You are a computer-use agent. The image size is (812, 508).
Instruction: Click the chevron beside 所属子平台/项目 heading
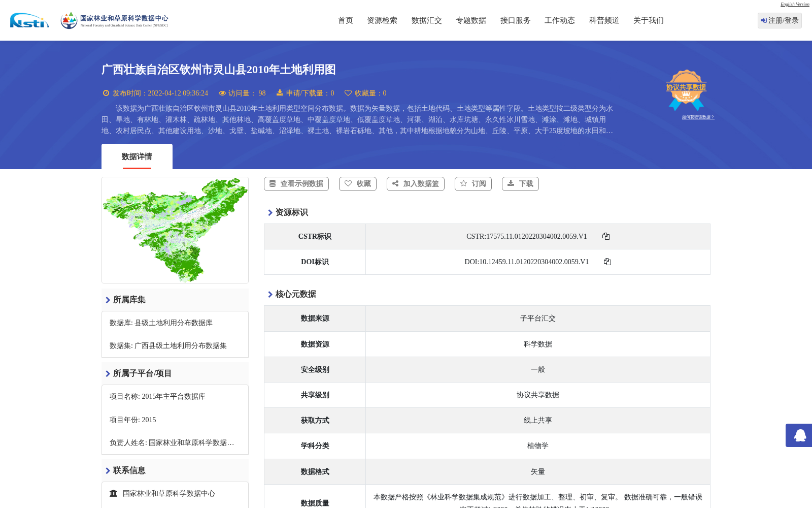(108, 374)
